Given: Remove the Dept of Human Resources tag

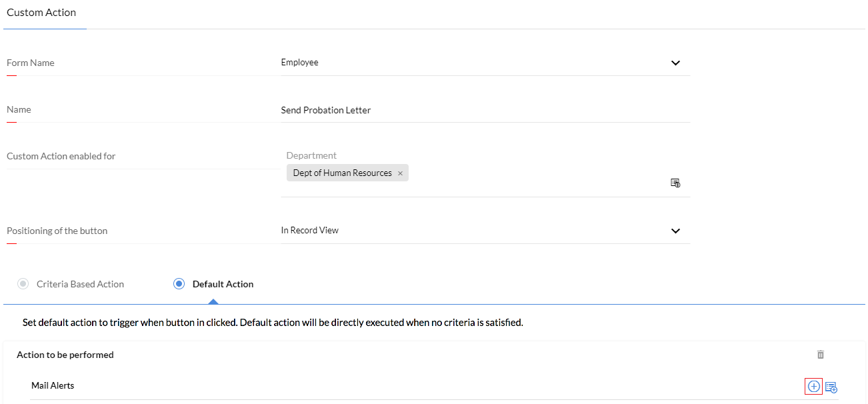Looking at the screenshot, I should 400,173.
